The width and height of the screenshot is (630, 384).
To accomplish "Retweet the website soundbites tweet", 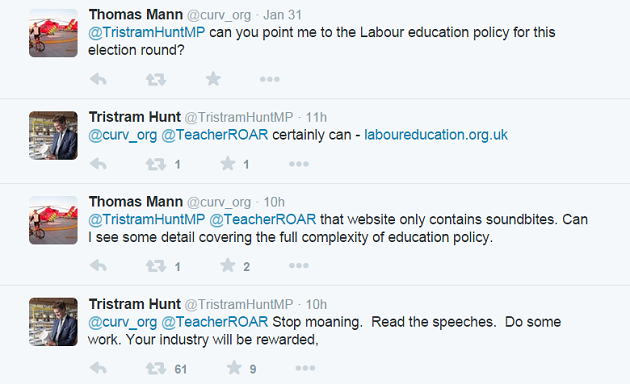I will tap(156, 266).
